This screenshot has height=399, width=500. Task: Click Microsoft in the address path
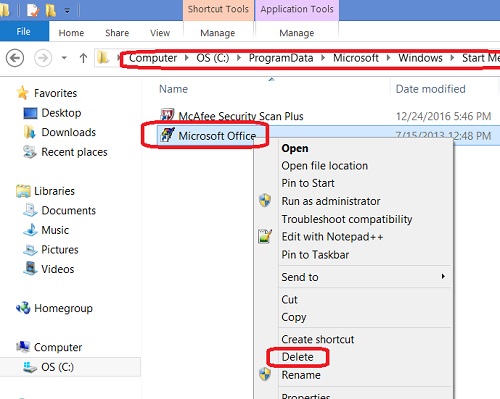pyautogui.click(x=356, y=58)
